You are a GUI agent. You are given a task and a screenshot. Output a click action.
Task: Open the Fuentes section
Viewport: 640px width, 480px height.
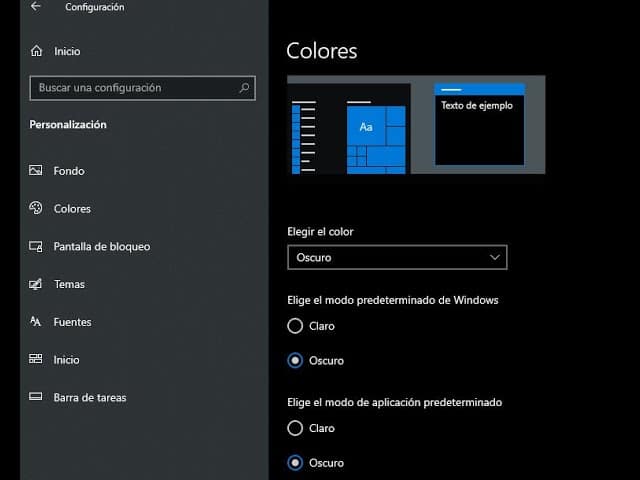72,322
